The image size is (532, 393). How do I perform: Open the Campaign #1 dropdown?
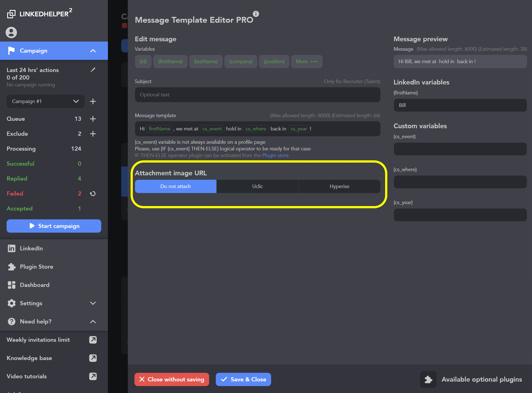(45, 101)
